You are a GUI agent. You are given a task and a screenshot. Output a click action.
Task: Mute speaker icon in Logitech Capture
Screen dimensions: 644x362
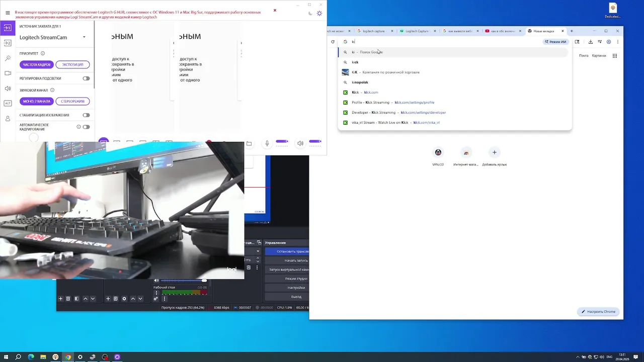point(300,143)
